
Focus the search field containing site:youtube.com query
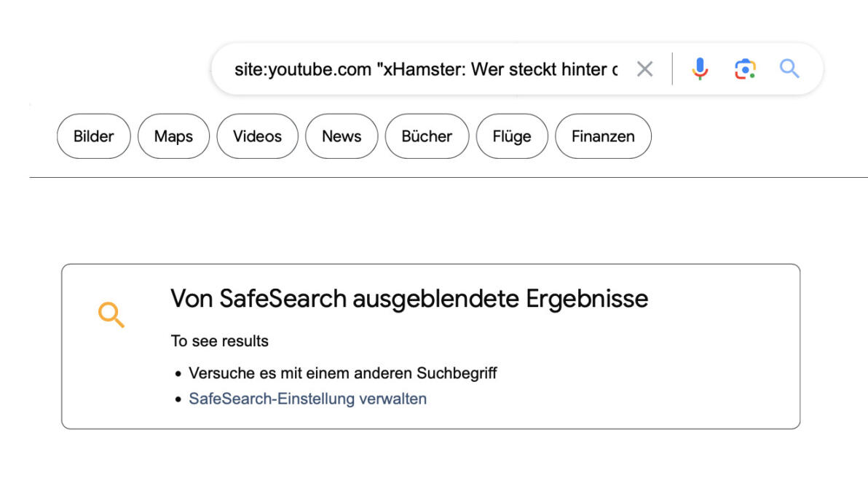click(426, 69)
